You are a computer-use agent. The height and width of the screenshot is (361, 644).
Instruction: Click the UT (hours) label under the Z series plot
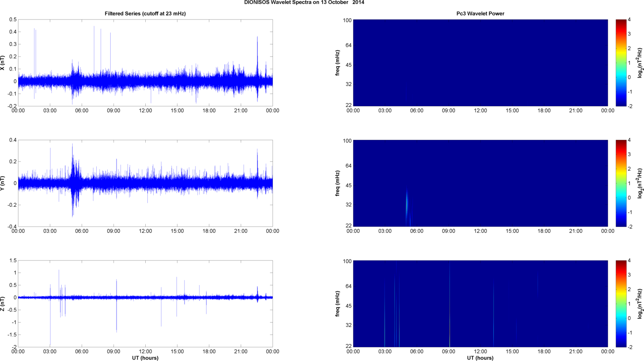click(x=145, y=358)
